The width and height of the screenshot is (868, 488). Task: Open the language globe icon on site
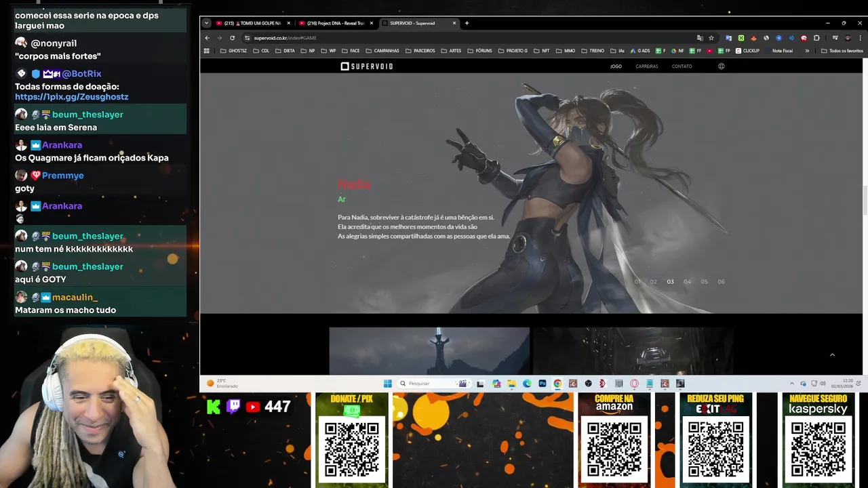pyautogui.click(x=722, y=66)
